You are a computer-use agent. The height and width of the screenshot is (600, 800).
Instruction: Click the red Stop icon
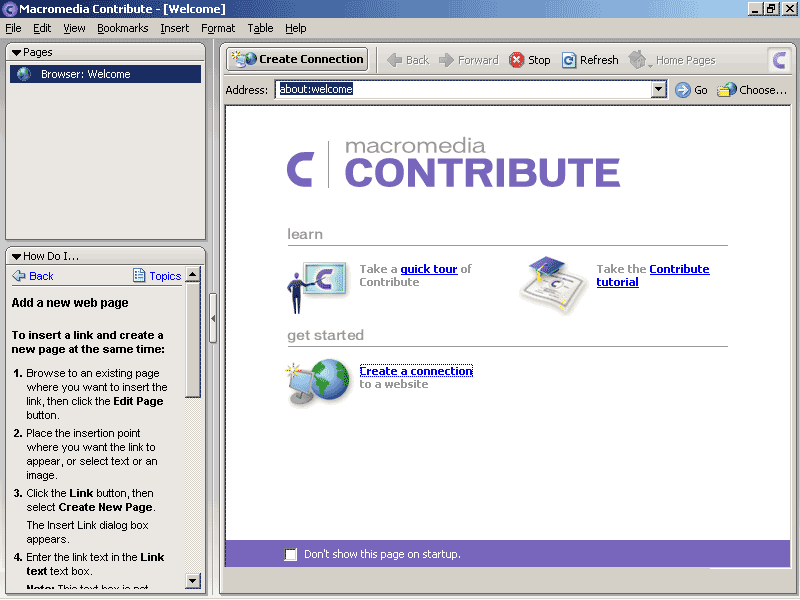pos(516,60)
